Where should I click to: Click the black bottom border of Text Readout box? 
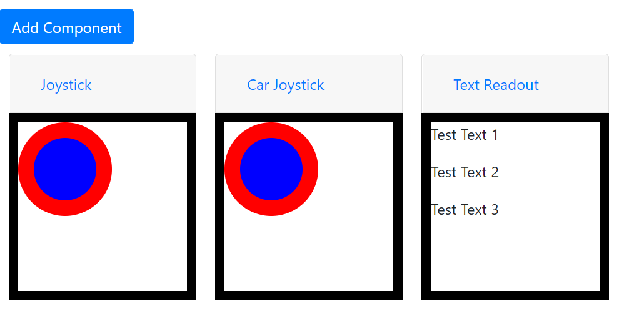515,295
